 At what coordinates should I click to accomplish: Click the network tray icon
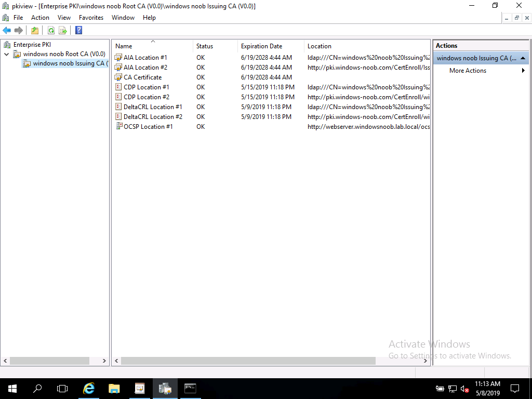click(453, 389)
